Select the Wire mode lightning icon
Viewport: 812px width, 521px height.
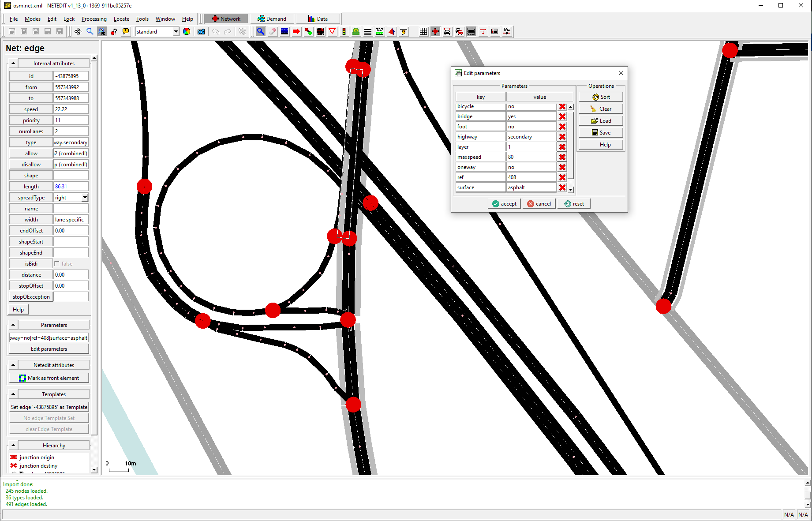tap(404, 31)
